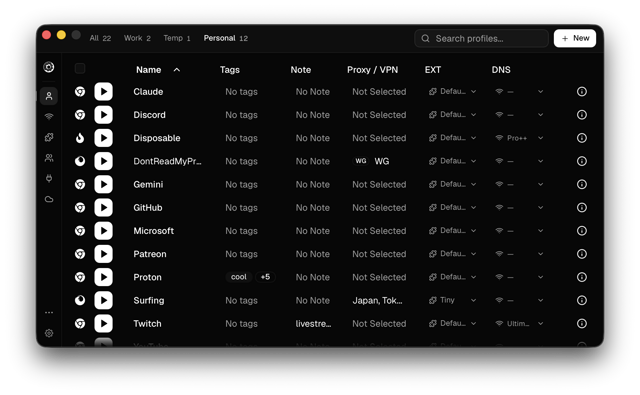The image size is (640, 395).
Task: Click the Chromium browser icon for Claude
Action: pos(80,91)
